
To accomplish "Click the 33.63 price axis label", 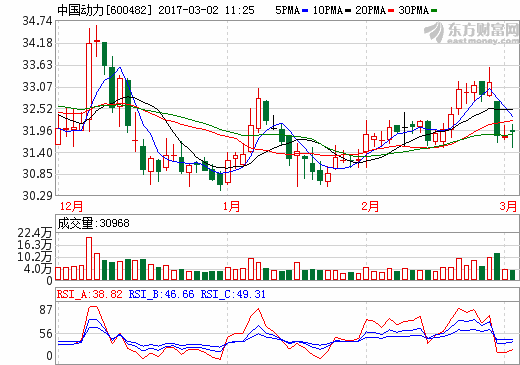I will (x=38, y=65).
